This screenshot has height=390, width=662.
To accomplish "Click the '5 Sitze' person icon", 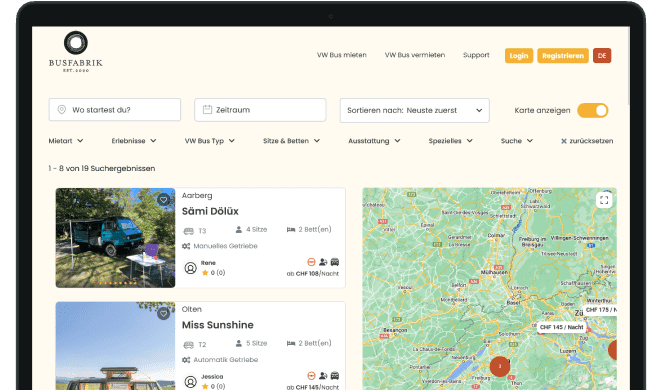I will tap(239, 344).
